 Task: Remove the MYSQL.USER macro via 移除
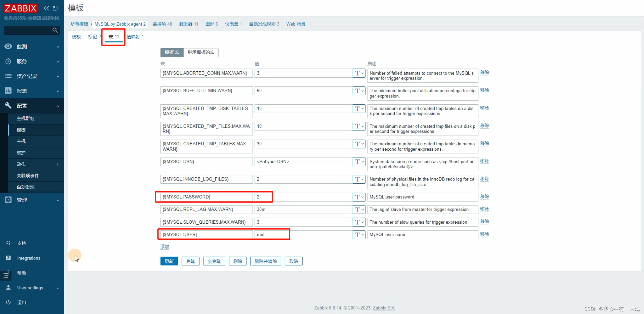coord(484,234)
